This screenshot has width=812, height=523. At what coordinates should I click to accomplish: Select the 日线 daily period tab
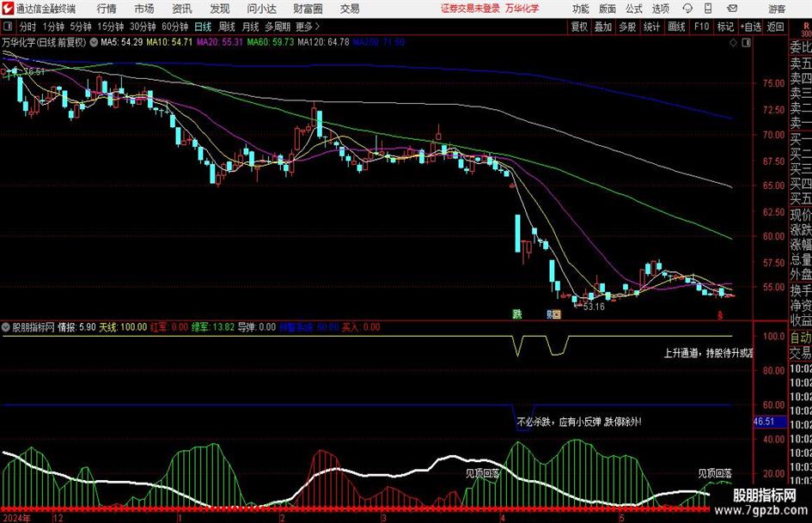(203, 27)
